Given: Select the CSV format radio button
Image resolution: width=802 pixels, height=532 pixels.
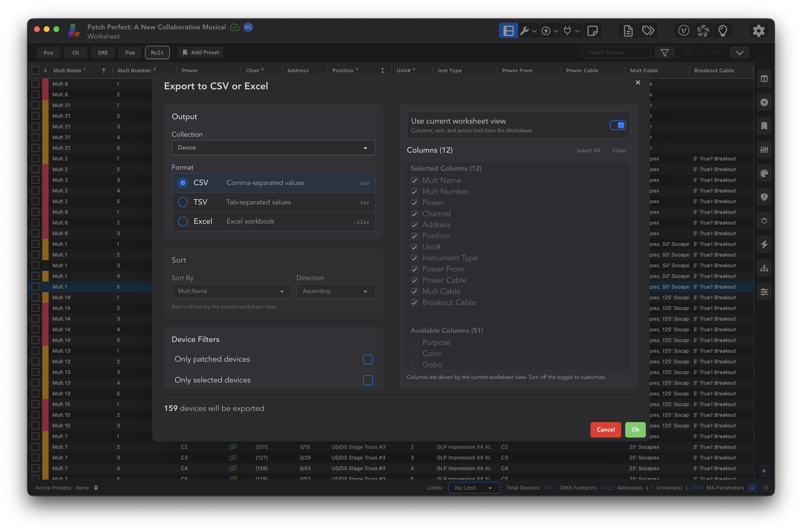Looking at the screenshot, I should [183, 183].
